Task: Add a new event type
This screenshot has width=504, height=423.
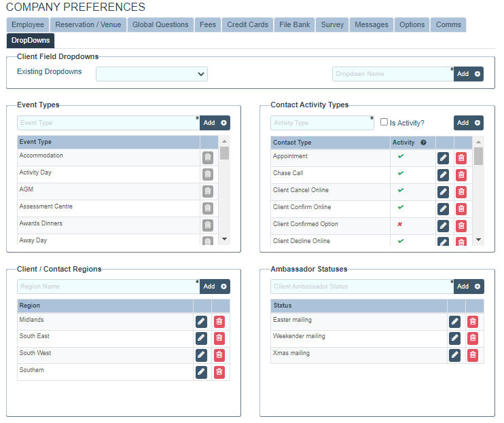Action: click(x=215, y=123)
